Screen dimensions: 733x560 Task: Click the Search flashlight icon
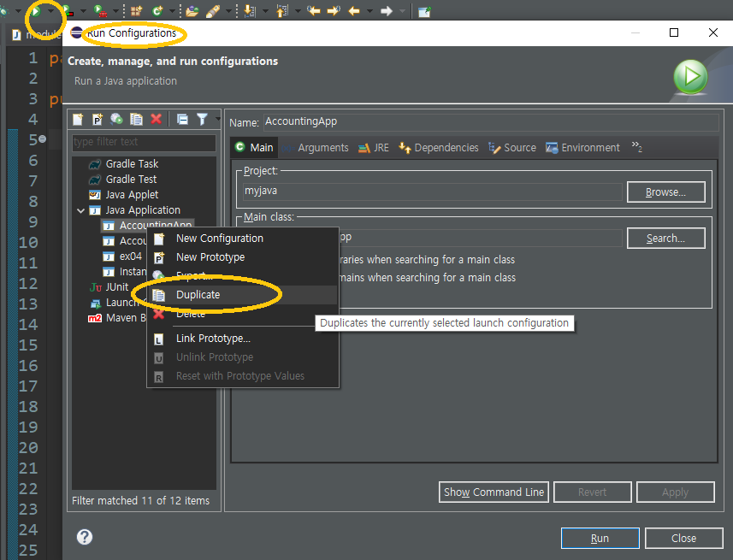(213, 11)
